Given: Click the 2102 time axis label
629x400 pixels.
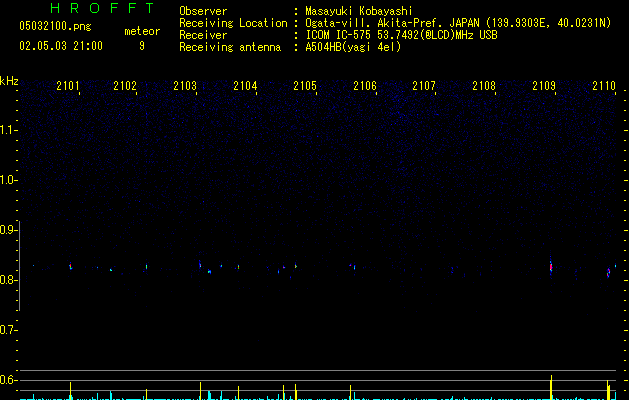Looking at the screenshot, I should (x=125, y=85).
